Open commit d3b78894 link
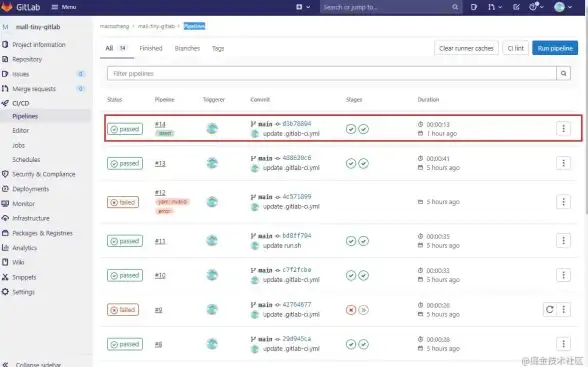 297,124
